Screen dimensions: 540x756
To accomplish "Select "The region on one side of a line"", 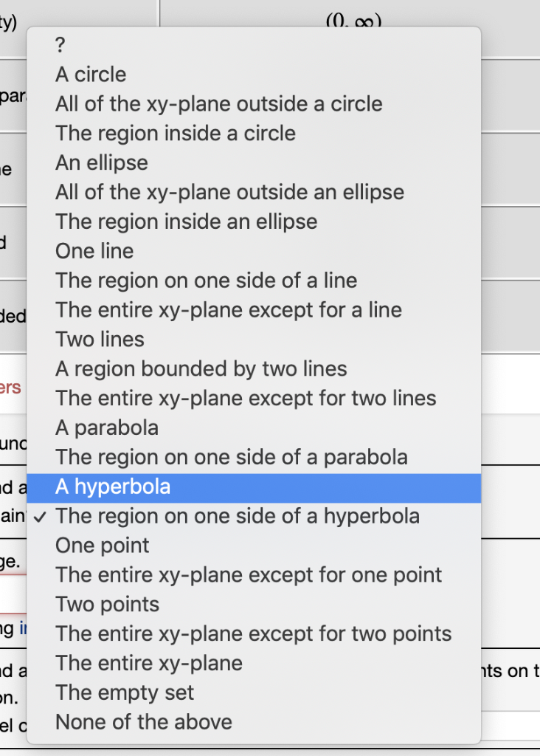I will click(x=205, y=281).
